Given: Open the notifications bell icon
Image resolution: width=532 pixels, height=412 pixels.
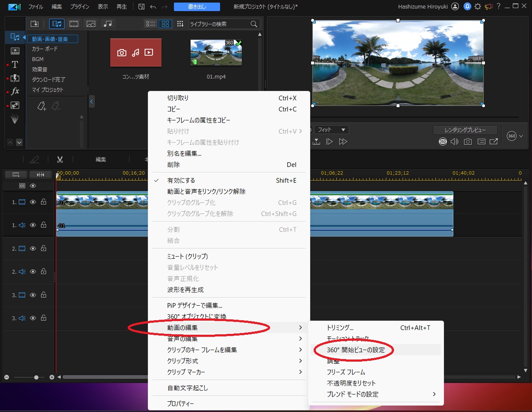Looking at the screenshot, I should tap(467, 6).
